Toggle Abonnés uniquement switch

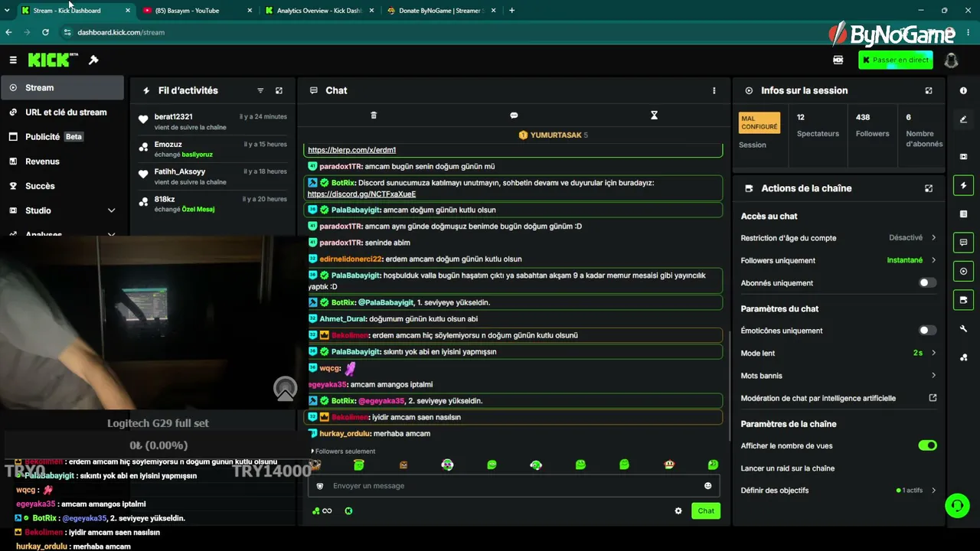927,282
